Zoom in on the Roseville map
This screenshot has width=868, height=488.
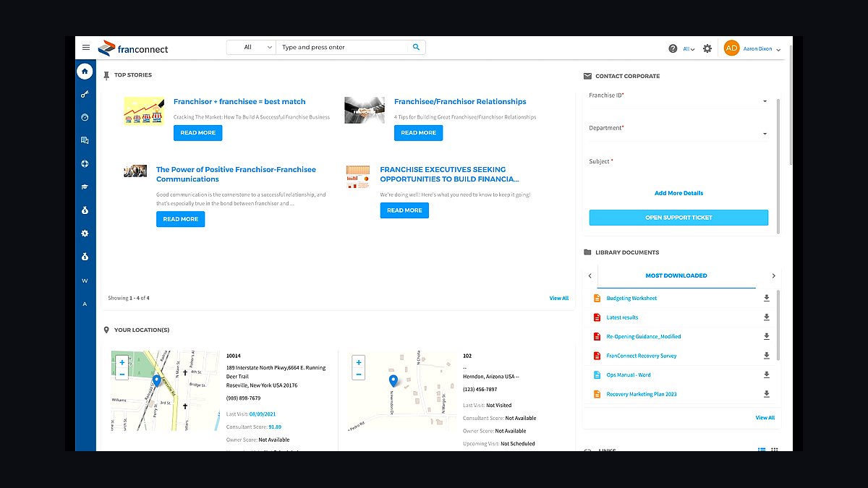tap(122, 362)
